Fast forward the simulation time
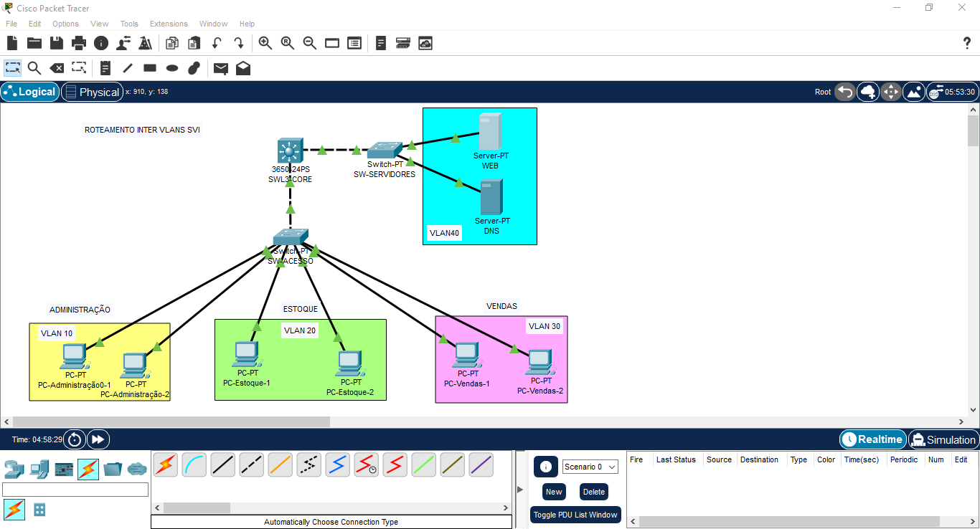The image size is (980, 529). [x=98, y=439]
